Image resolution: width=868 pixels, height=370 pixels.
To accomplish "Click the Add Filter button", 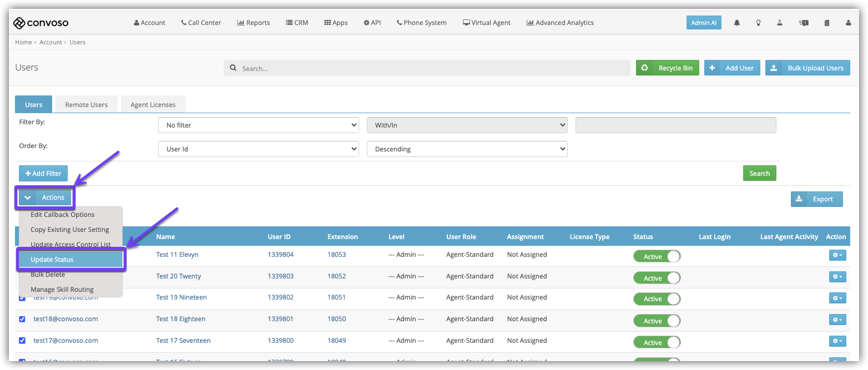I will pyautogui.click(x=43, y=174).
